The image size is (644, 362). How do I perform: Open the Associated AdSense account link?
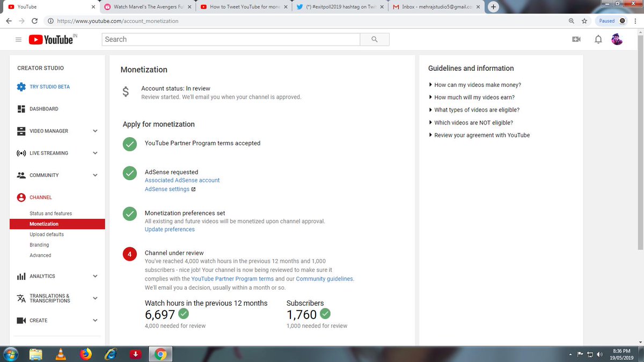click(x=182, y=180)
